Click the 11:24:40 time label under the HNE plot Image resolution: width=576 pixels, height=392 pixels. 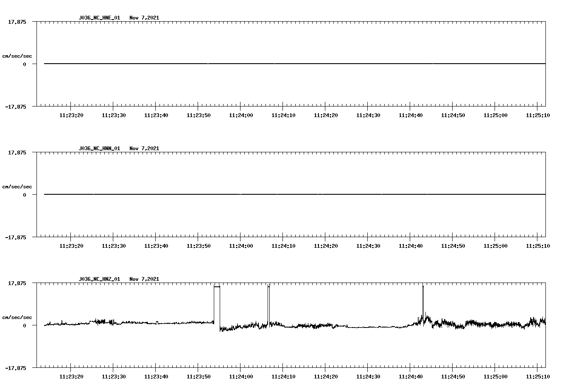410,115
